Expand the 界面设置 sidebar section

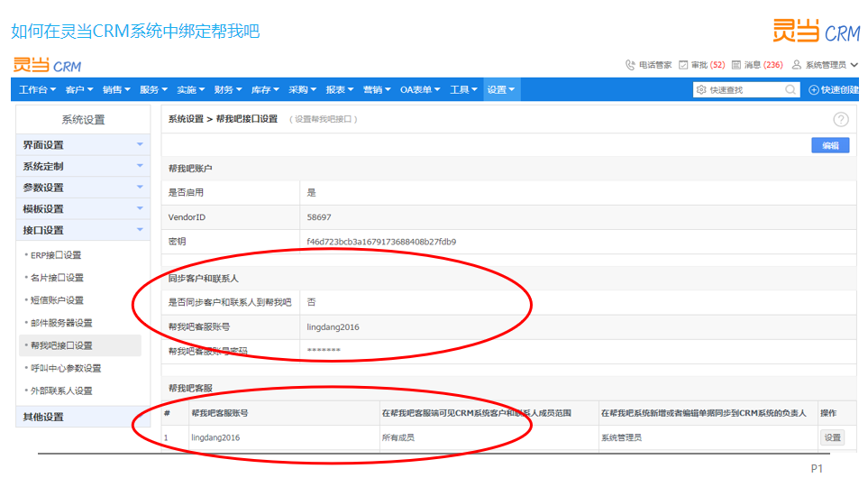(x=83, y=144)
